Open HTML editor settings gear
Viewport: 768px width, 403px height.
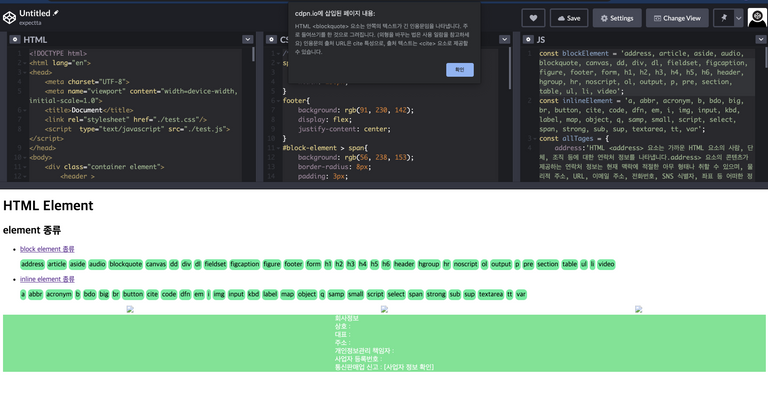click(15, 39)
